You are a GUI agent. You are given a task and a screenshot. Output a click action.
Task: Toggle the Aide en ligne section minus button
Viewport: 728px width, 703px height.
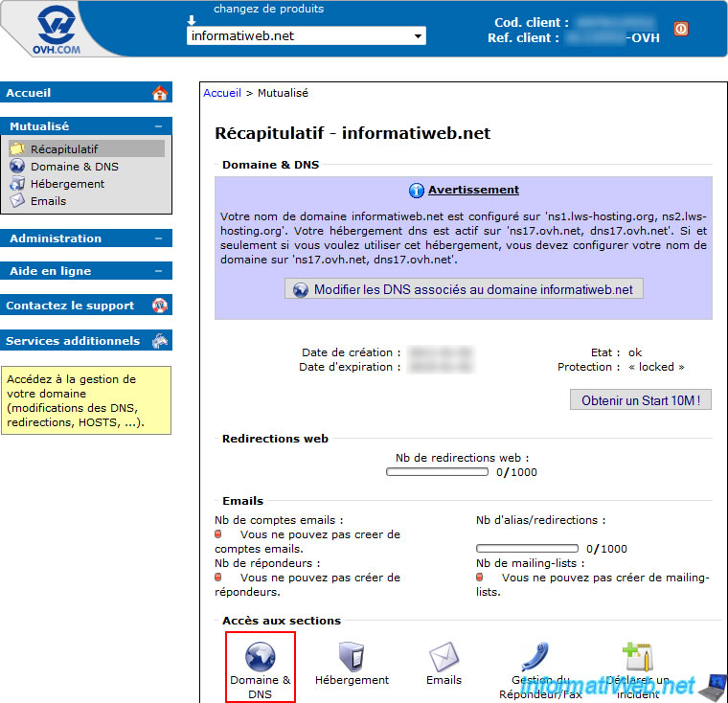(159, 271)
